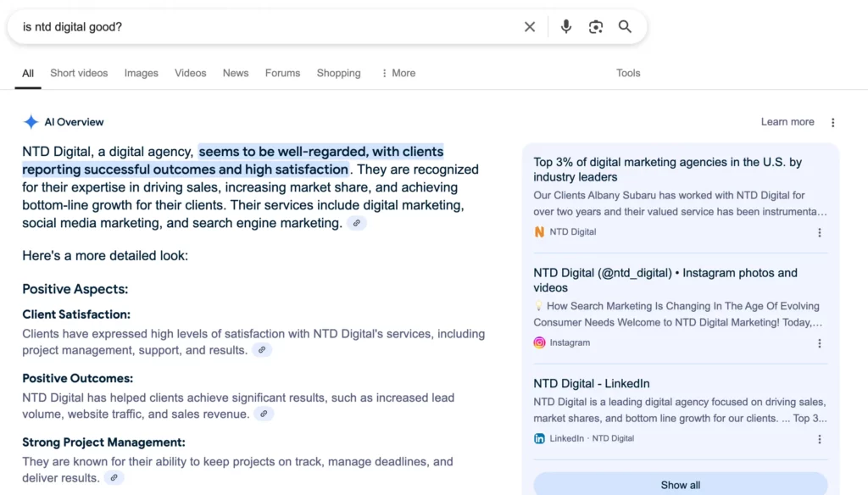Screen dimensions: 868x495
Task: Click inside the search input field
Action: pyautogui.click(x=254, y=26)
